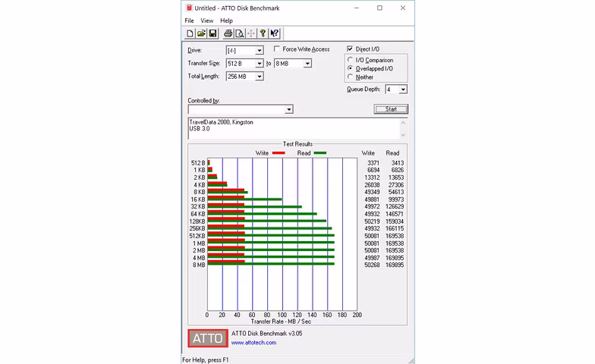Click the 1 KB read value 6826
The height and width of the screenshot is (364, 595).
(398, 170)
